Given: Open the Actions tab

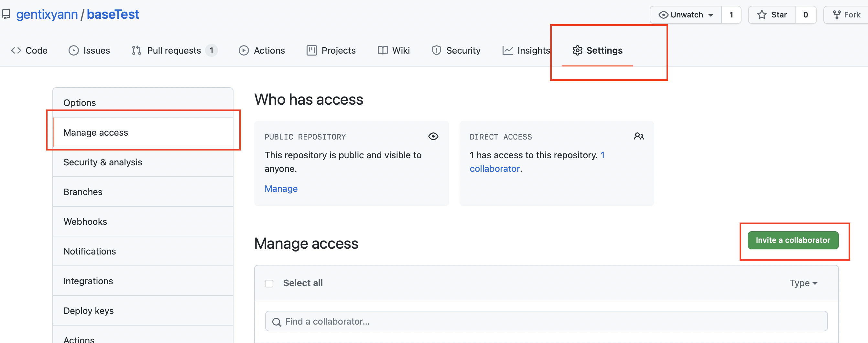Looking at the screenshot, I should [x=262, y=50].
